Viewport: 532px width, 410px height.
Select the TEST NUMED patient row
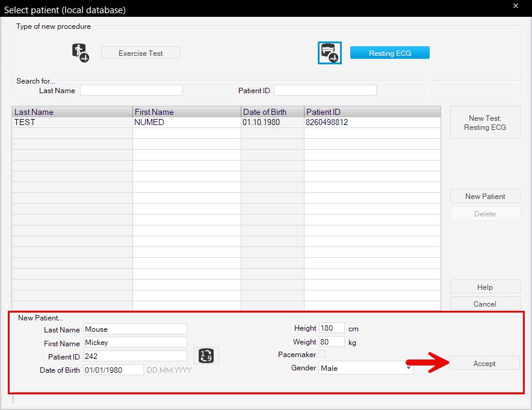(181, 122)
